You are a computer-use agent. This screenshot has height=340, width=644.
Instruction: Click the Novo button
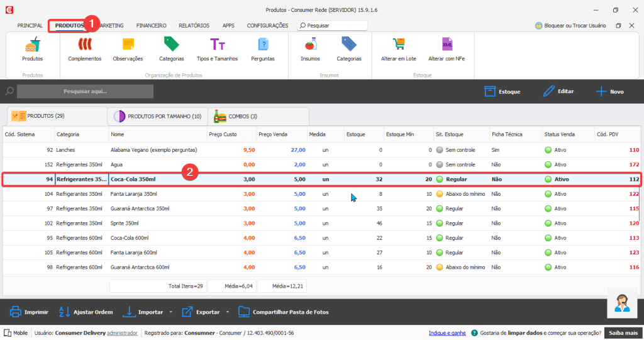tap(610, 92)
